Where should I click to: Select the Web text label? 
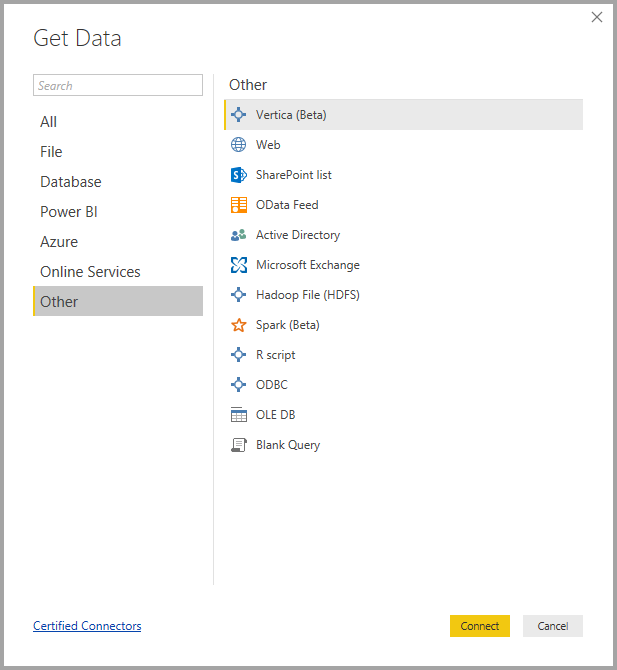pyautogui.click(x=268, y=144)
